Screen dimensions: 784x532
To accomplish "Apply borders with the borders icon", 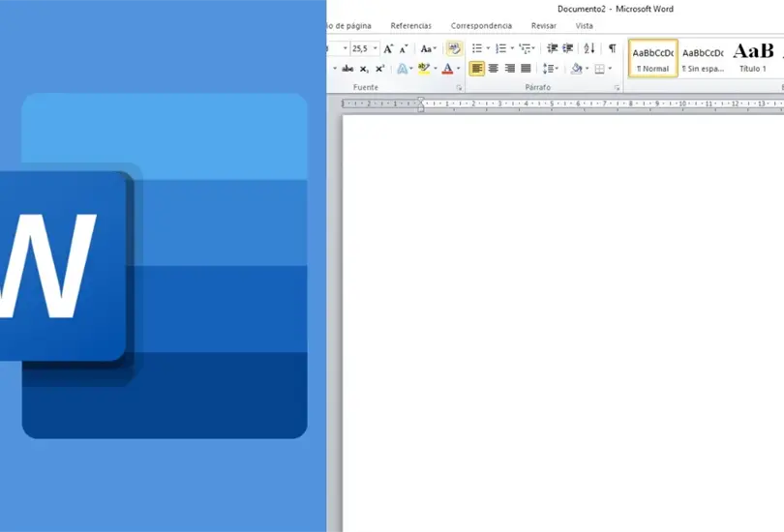I will pos(599,69).
